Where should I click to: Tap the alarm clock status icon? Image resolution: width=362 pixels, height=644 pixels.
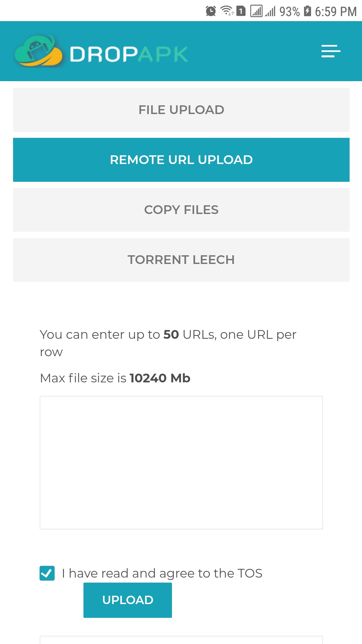click(x=210, y=11)
